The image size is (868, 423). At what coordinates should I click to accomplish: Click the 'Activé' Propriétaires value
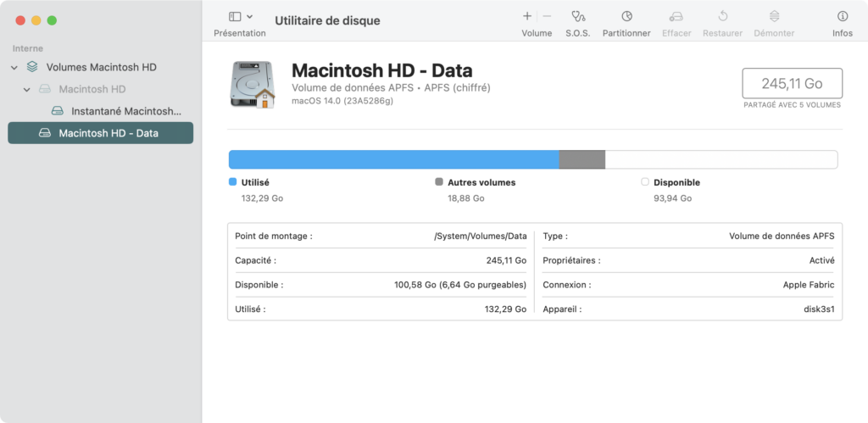pyautogui.click(x=822, y=260)
